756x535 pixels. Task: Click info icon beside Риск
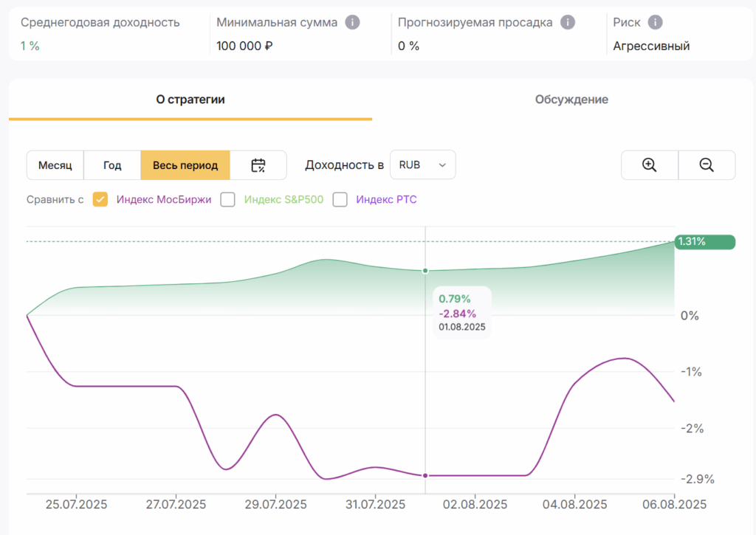[x=656, y=22]
